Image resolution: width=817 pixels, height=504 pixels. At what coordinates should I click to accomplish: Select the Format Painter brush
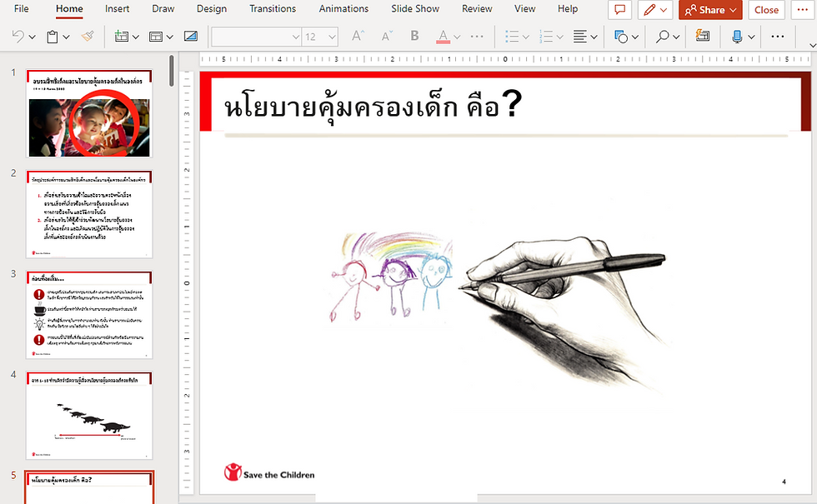tap(88, 36)
